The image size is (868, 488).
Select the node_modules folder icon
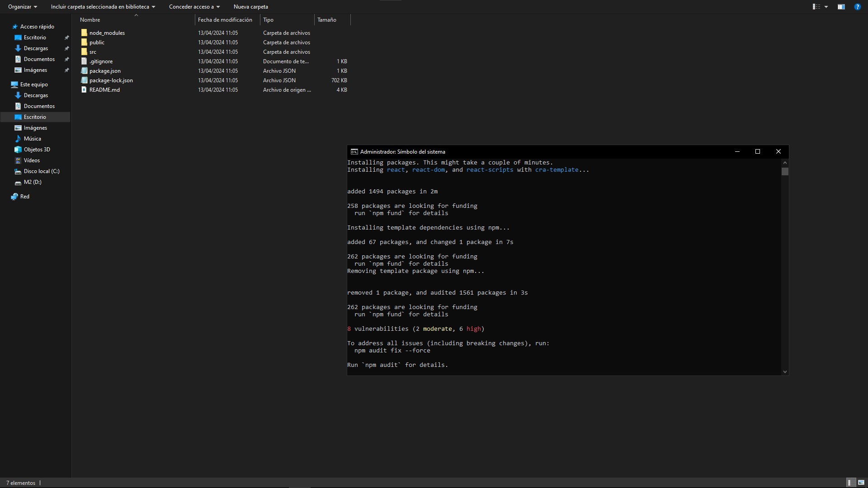[x=84, y=33]
